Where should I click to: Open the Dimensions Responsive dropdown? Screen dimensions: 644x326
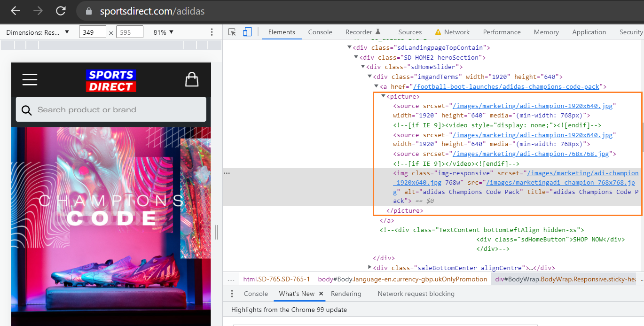tap(38, 32)
